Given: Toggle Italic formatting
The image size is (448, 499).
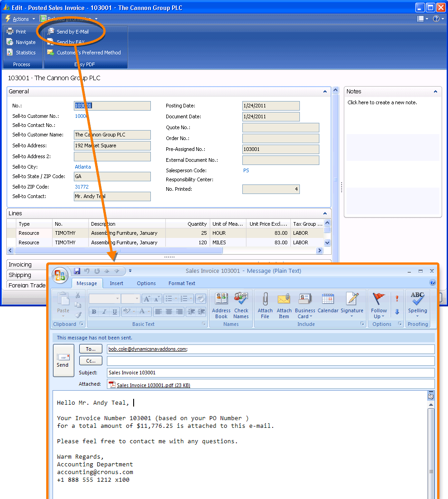Looking at the screenshot, I should [x=104, y=311].
